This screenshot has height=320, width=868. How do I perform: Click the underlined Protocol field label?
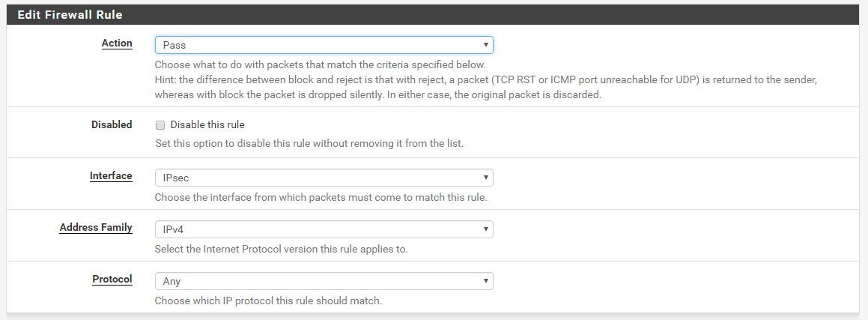112,279
